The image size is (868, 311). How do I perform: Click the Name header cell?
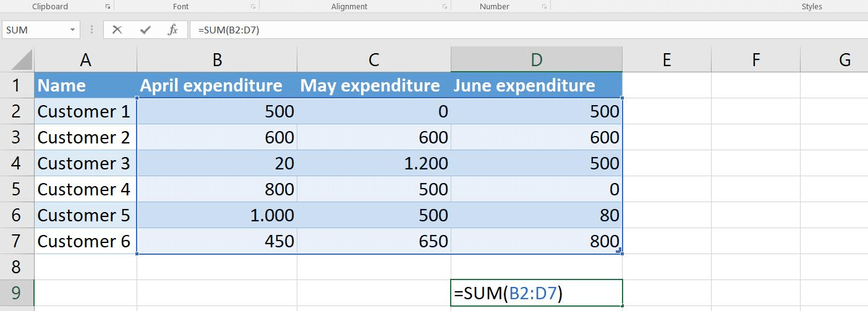(85, 85)
